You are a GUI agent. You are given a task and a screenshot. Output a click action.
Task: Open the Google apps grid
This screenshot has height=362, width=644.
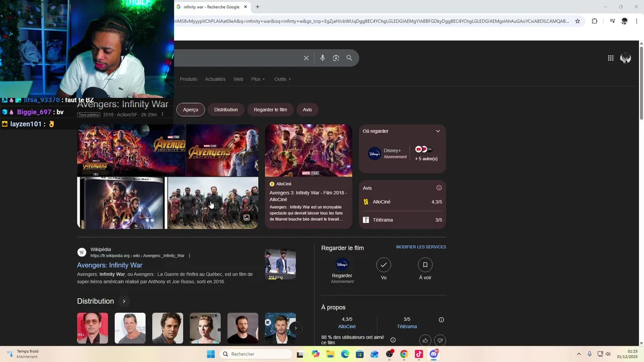point(610,58)
